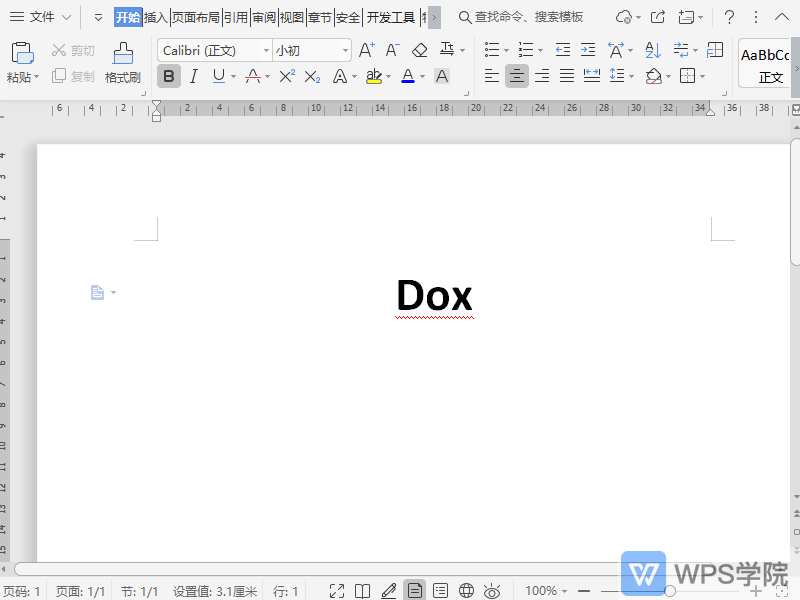800x600 pixels.
Task: Apply superscript formatting
Action: pos(287,76)
